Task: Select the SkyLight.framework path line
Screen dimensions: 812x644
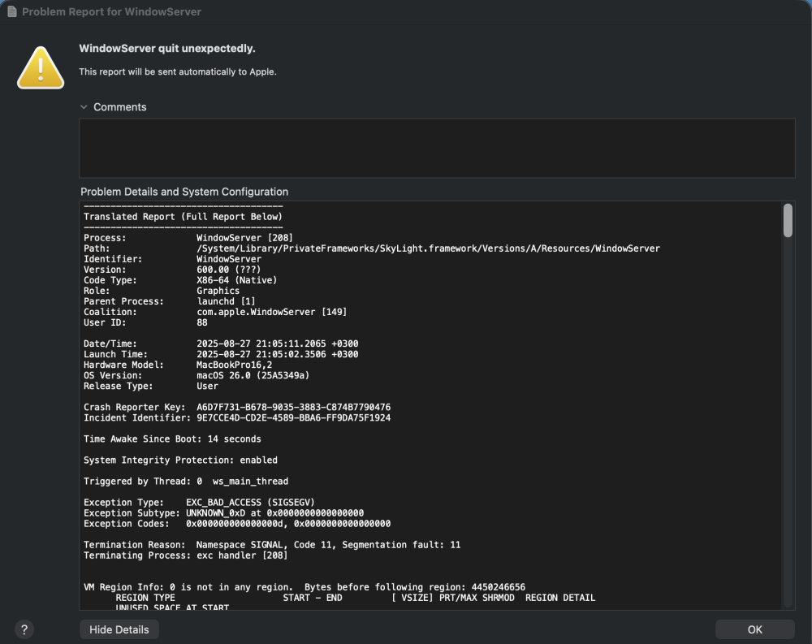Action: tap(428, 249)
